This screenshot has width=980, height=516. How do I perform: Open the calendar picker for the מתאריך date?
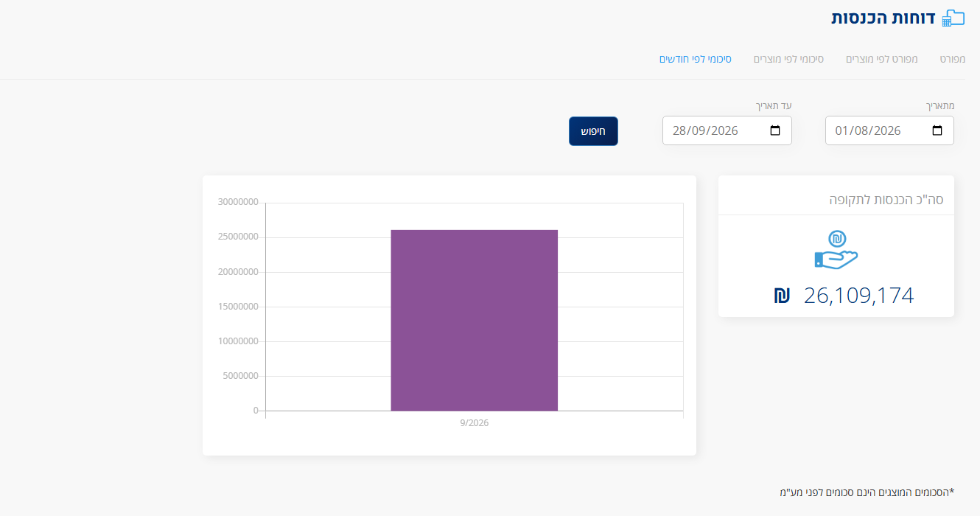937,130
